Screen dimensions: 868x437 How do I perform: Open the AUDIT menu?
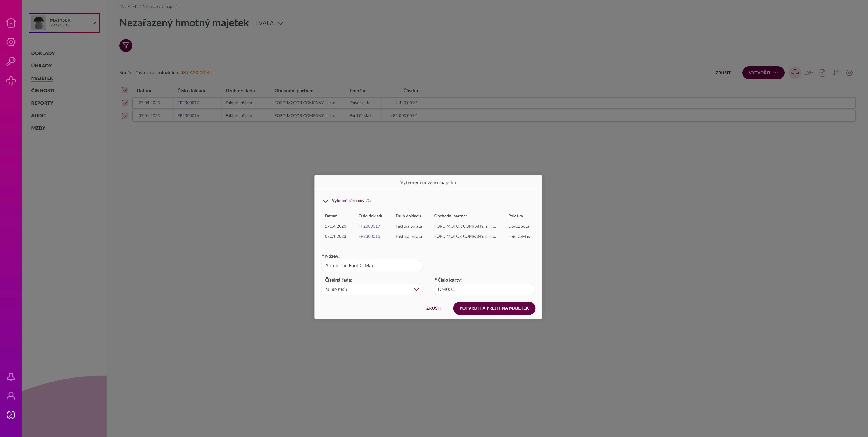coord(39,116)
